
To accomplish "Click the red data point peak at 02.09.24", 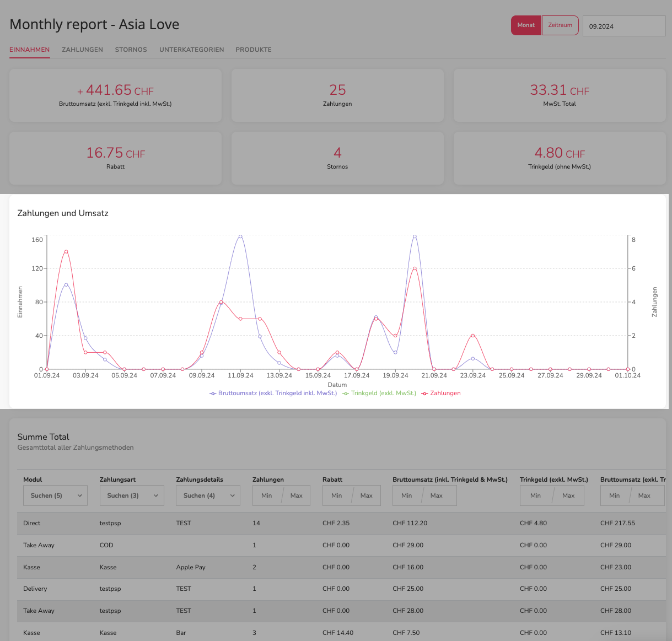I will [x=66, y=251].
